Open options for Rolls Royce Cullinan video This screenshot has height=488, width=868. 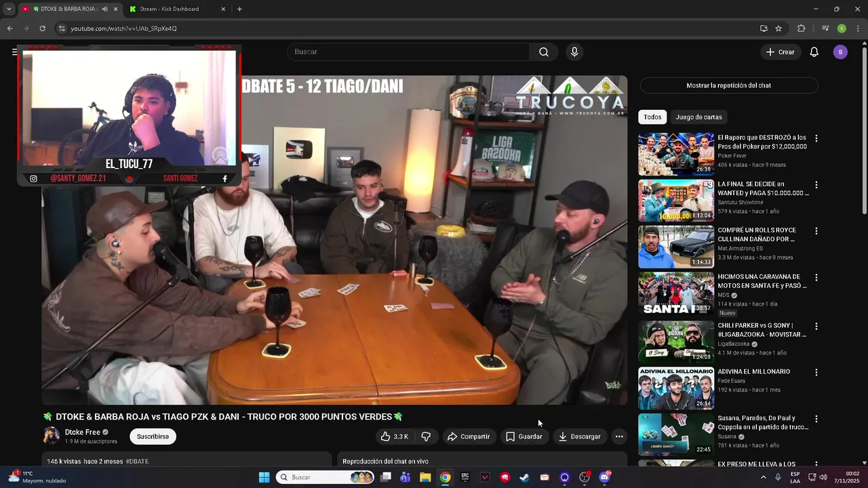(x=816, y=231)
